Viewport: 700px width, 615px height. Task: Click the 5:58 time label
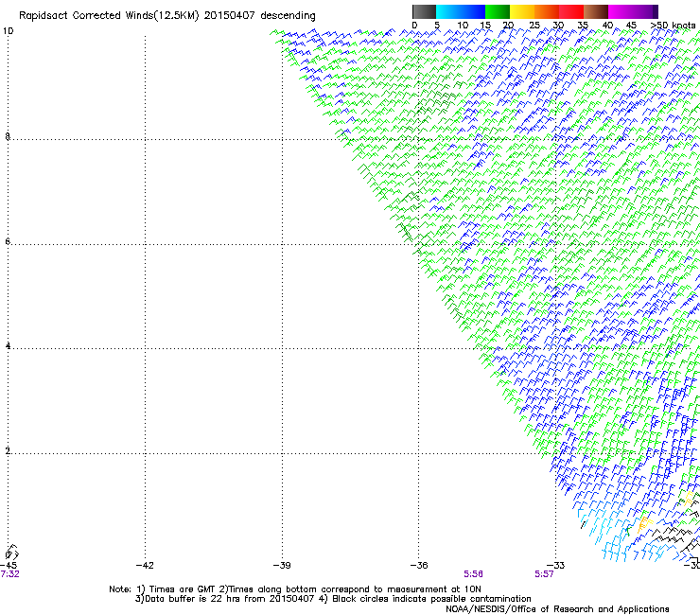tap(473, 574)
